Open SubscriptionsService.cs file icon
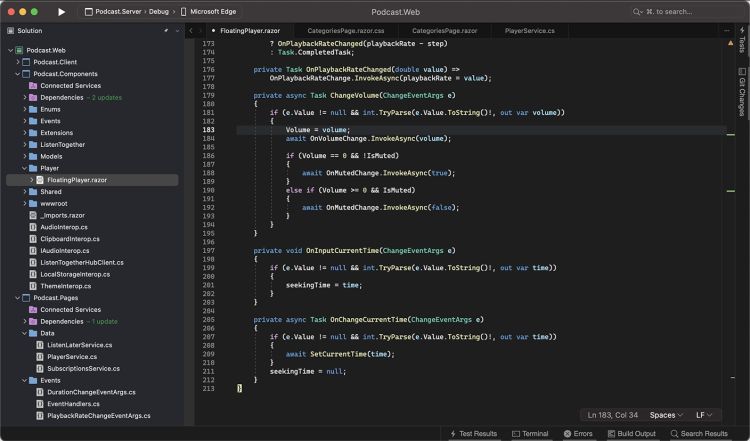The image size is (750, 441). [40, 368]
